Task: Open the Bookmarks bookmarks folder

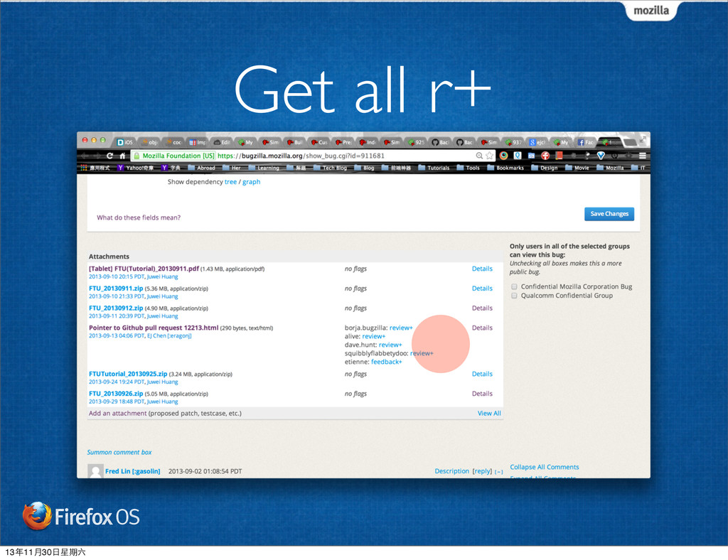Action: tap(505, 168)
